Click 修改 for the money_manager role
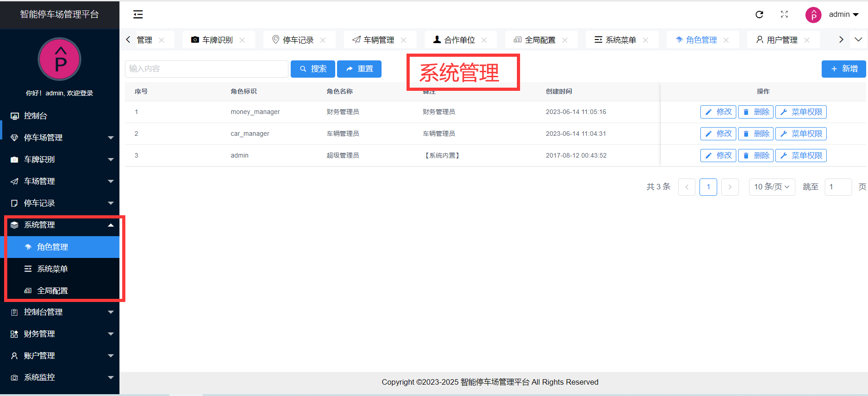 tap(718, 112)
